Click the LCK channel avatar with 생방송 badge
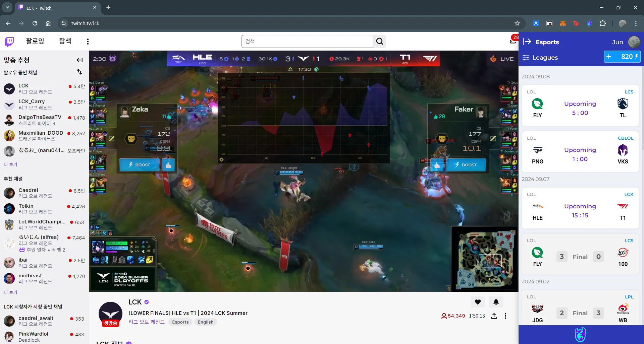644x344 pixels. (110, 314)
